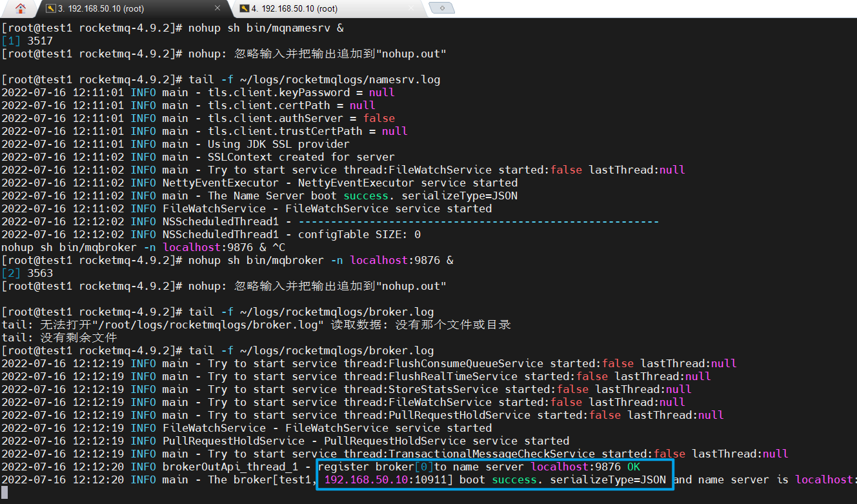857x504 pixels.
Task: Click the terminal cursor block at bottom
Action: click(x=5, y=492)
